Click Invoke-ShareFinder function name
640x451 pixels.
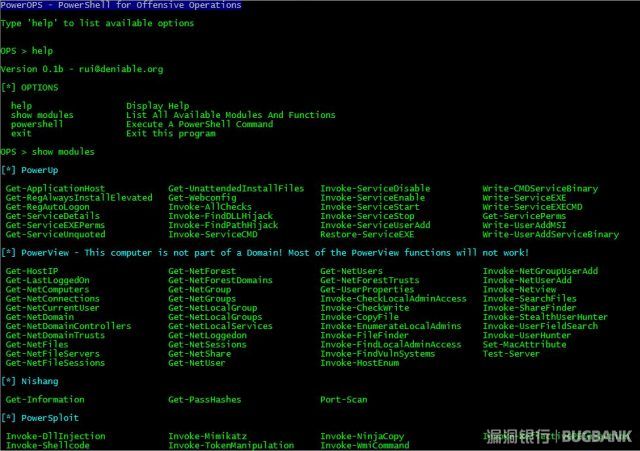click(529, 308)
